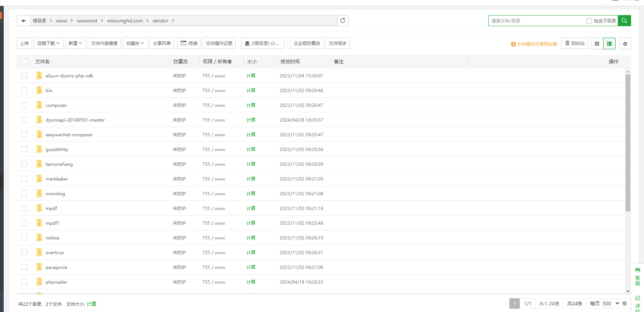Select the paragonie row checkbox
The image size is (644, 312).
(x=24, y=267)
